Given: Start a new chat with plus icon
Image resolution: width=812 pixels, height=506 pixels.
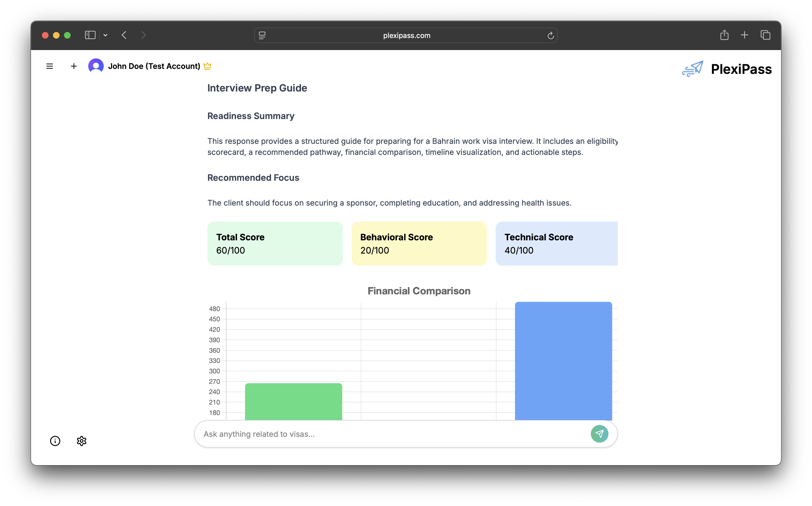Looking at the screenshot, I should point(74,66).
